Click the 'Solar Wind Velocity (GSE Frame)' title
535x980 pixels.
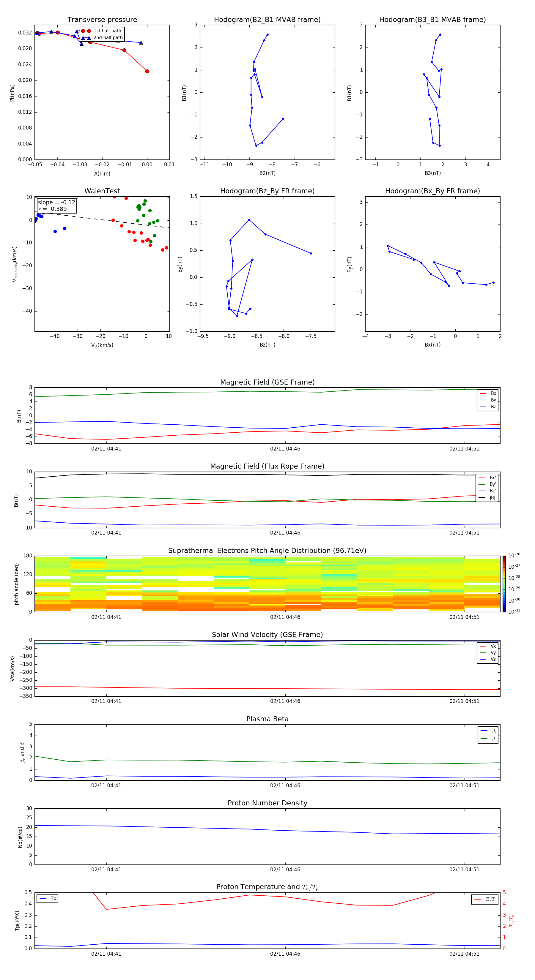[x=267, y=635]
